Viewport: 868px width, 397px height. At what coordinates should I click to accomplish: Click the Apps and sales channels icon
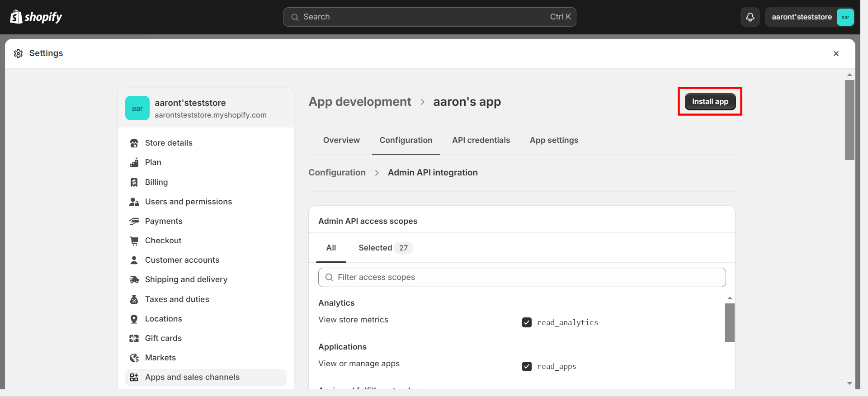pos(134,377)
